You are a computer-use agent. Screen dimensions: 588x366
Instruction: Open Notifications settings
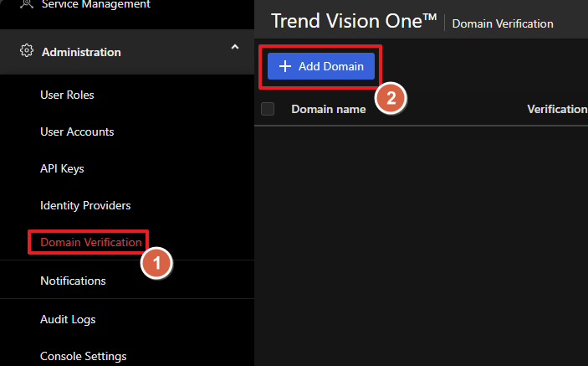73,281
